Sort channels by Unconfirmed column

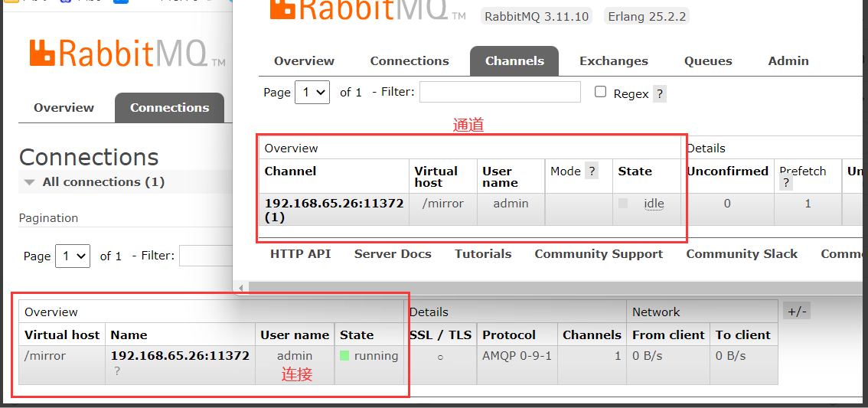coord(727,171)
